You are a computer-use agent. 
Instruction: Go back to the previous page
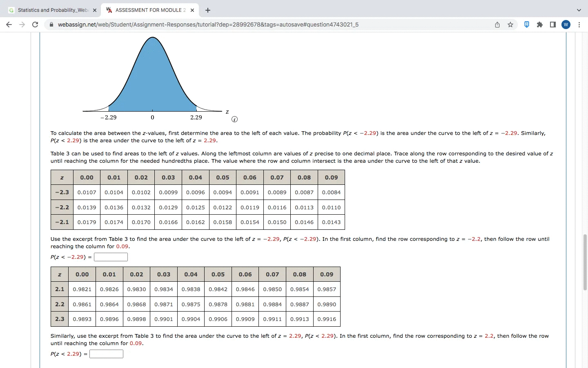pyautogui.click(x=9, y=25)
